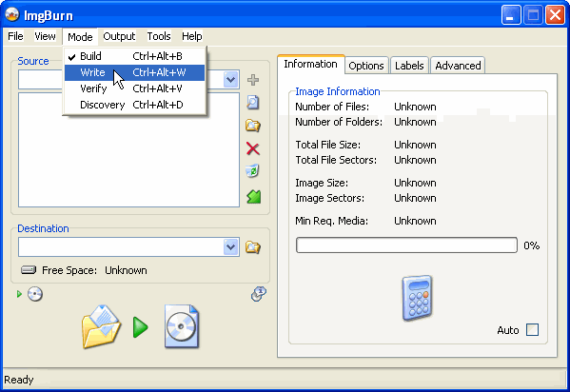Open the Help menu
Image resolution: width=570 pixels, height=392 pixels.
pos(192,36)
